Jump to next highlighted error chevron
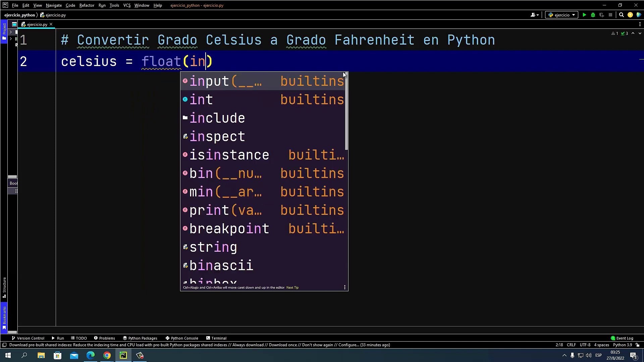This screenshot has height=362, width=644. 640,33
